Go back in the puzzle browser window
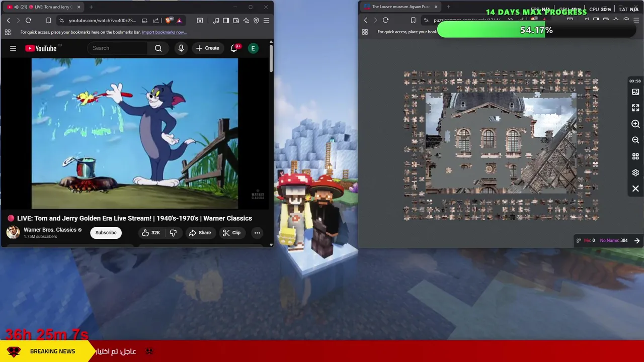The image size is (644, 362). (366, 20)
